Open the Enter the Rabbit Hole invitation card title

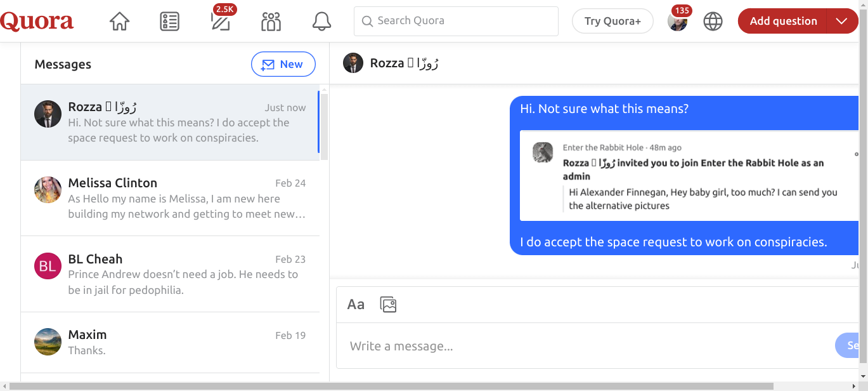[x=694, y=169]
